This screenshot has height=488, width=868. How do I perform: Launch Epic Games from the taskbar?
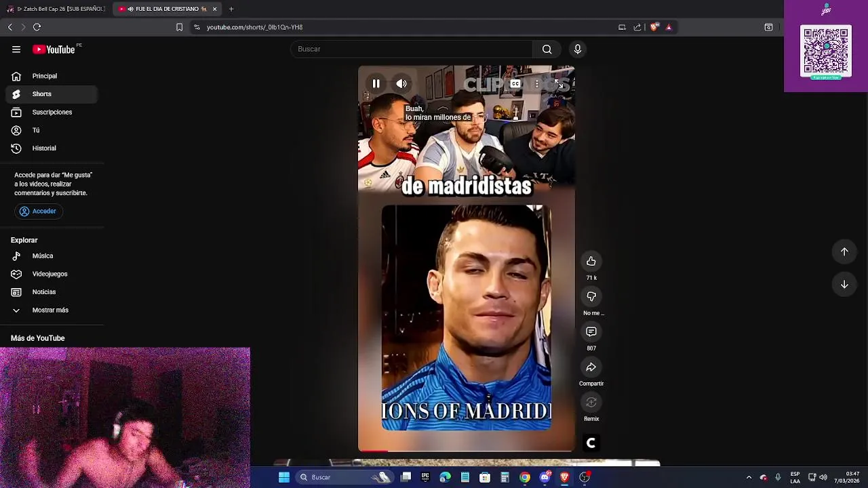(425, 477)
